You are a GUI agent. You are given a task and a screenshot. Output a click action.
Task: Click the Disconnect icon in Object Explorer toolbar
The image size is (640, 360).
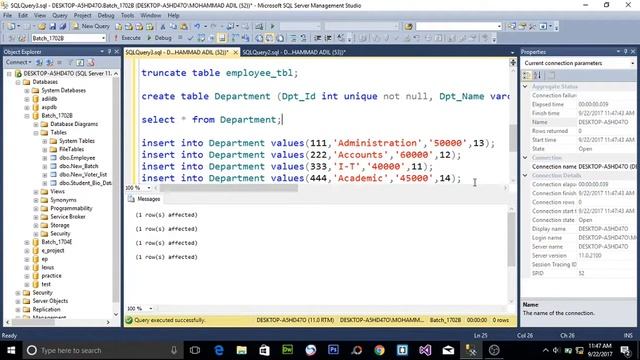click(50, 62)
